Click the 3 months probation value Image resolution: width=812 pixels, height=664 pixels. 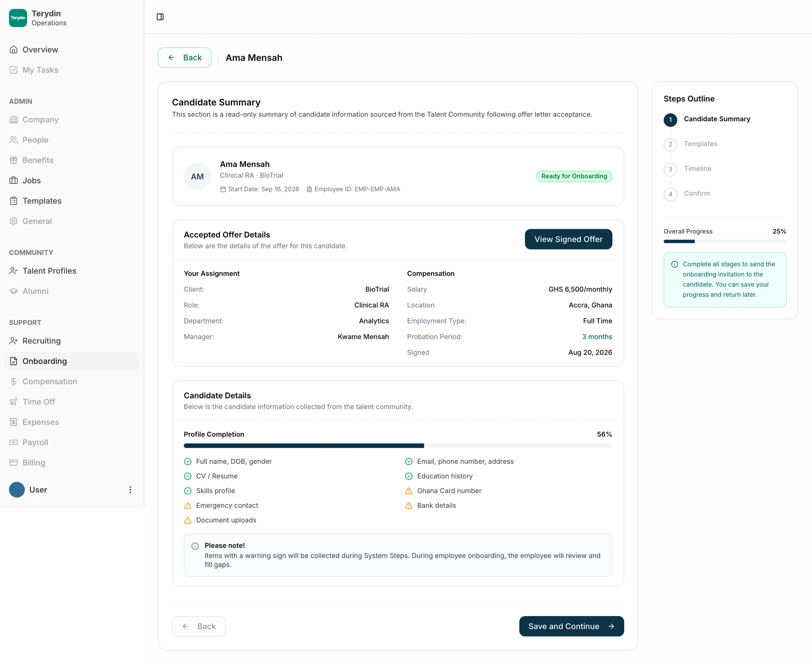(597, 336)
